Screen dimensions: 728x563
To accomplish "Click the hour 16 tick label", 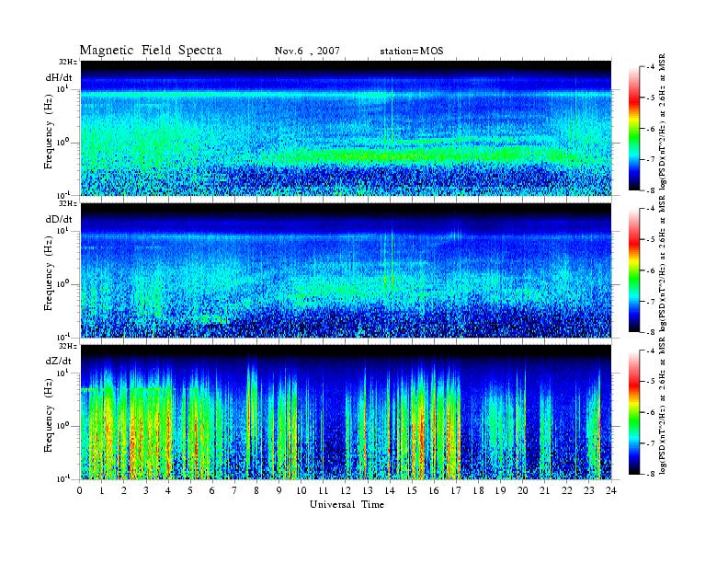I will (434, 491).
